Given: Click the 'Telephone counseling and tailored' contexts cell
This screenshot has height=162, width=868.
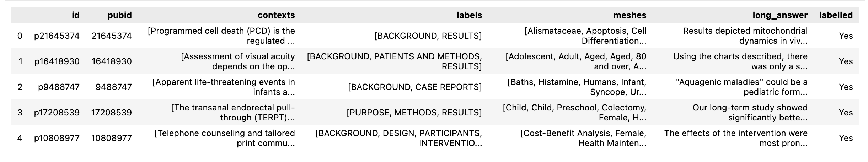Looking at the screenshot, I should pos(225,138).
